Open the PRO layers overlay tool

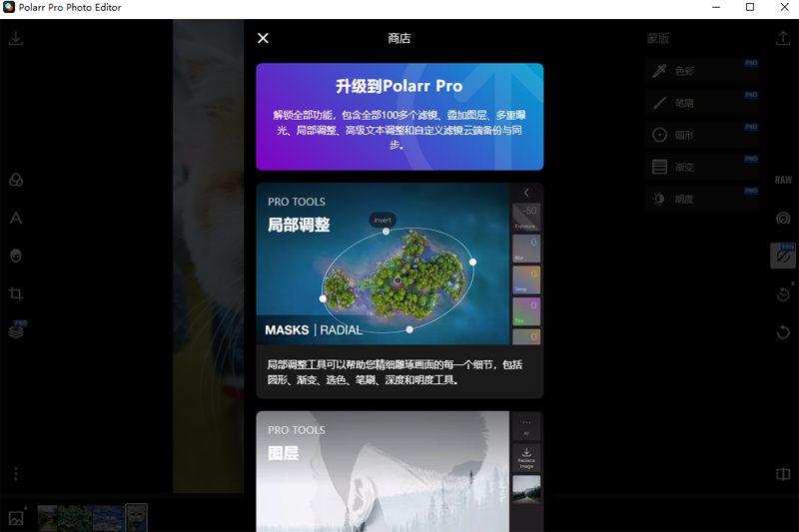[x=17, y=330]
